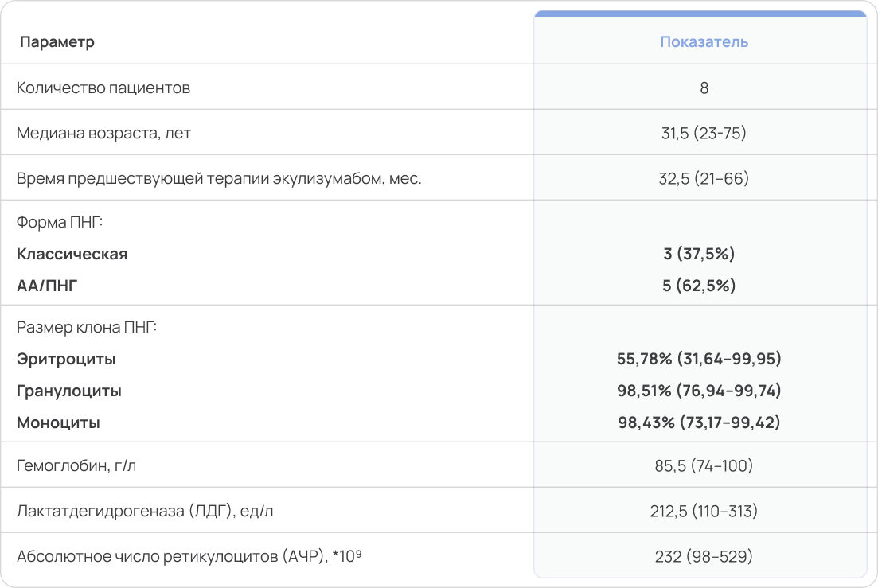Select the "Классическая" row label

coord(72,255)
